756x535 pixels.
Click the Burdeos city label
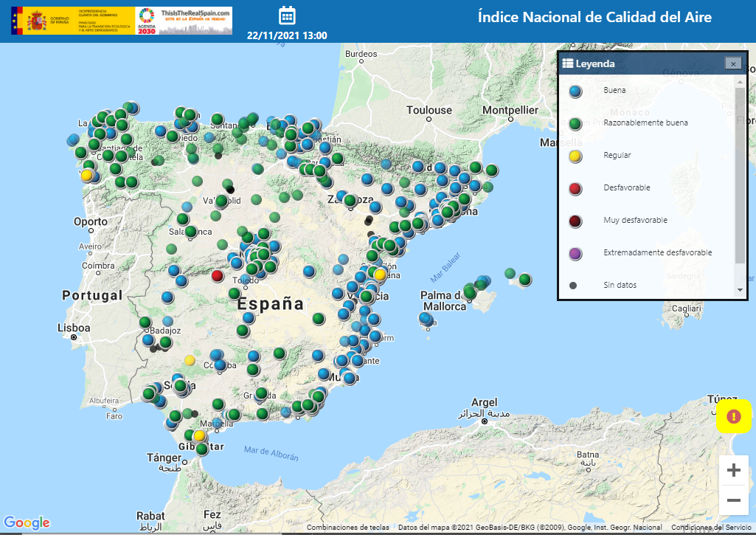[361, 54]
